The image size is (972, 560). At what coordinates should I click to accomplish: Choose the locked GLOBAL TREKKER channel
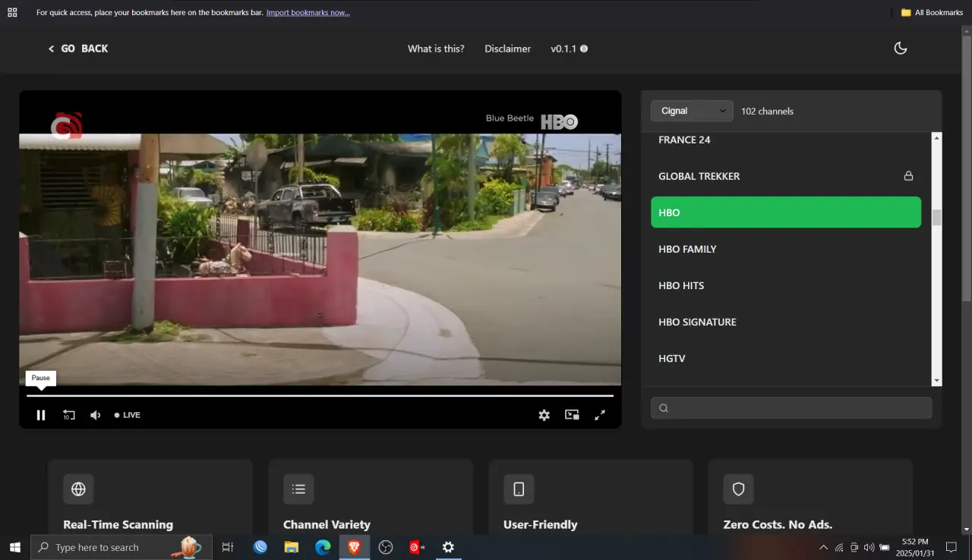point(786,176)
